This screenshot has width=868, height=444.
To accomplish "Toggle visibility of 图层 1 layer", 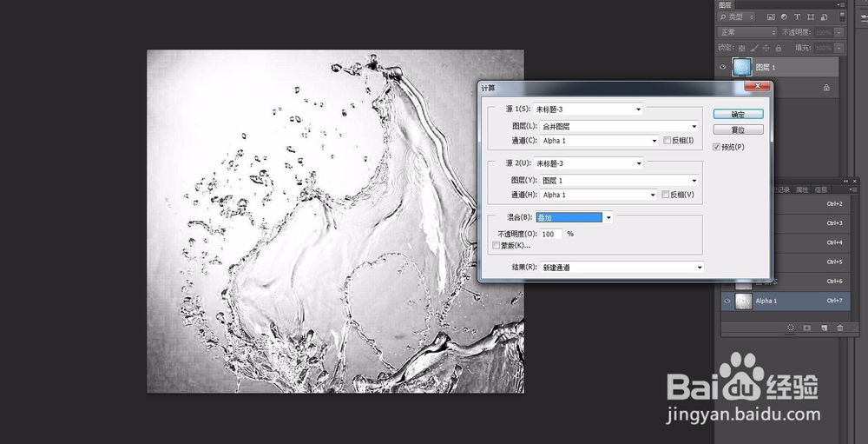I will tap(723, 67).
